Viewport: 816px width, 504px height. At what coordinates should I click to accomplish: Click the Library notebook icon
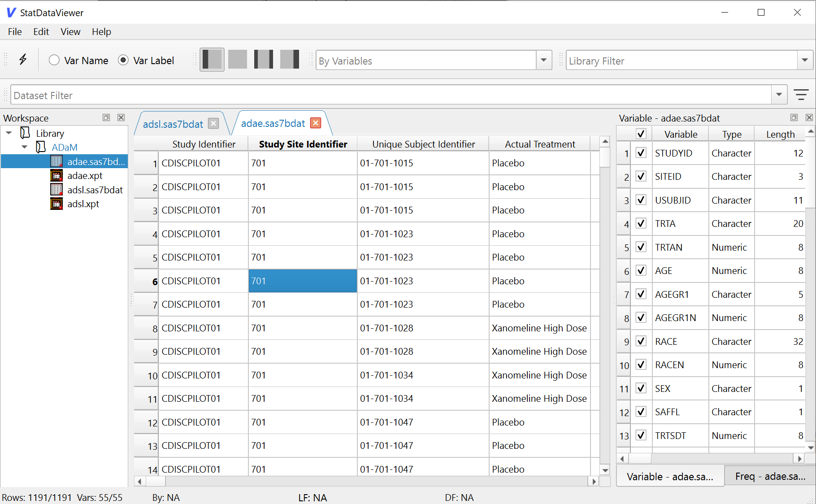coord(25,133)
